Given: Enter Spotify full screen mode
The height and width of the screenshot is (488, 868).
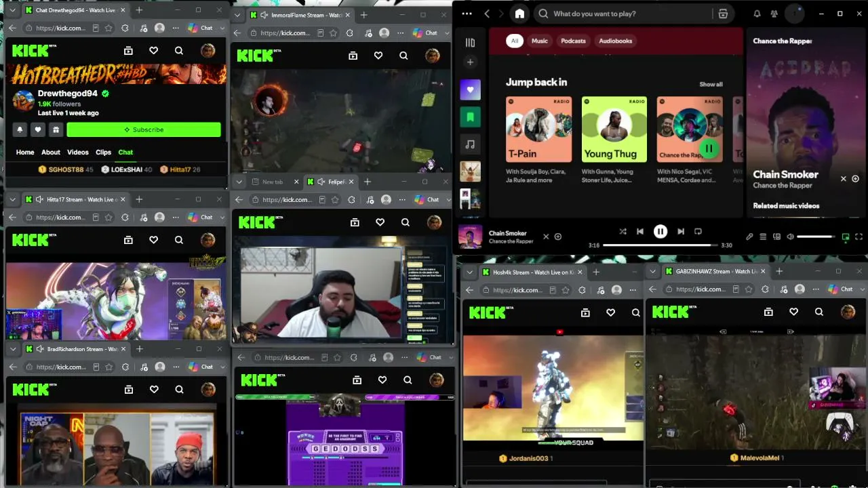Looking at the screenshot, I should pos(859,237).
